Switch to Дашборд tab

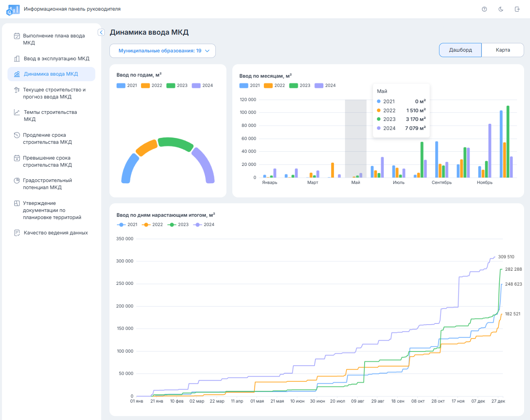click(x=460, y=50)
